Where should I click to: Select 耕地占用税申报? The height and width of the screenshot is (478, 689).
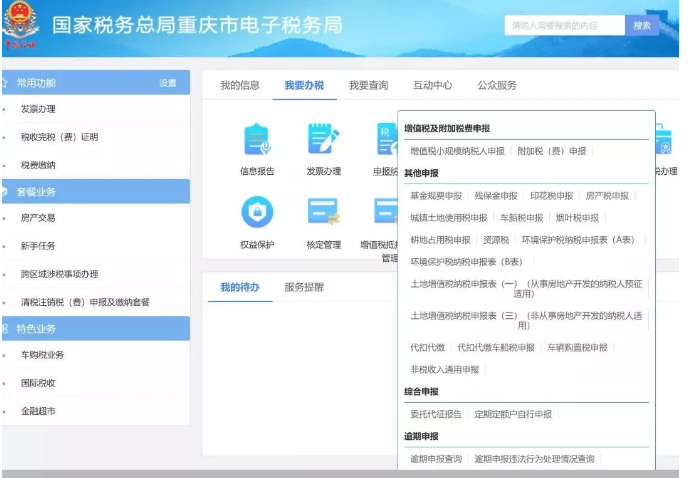point(440,240)
